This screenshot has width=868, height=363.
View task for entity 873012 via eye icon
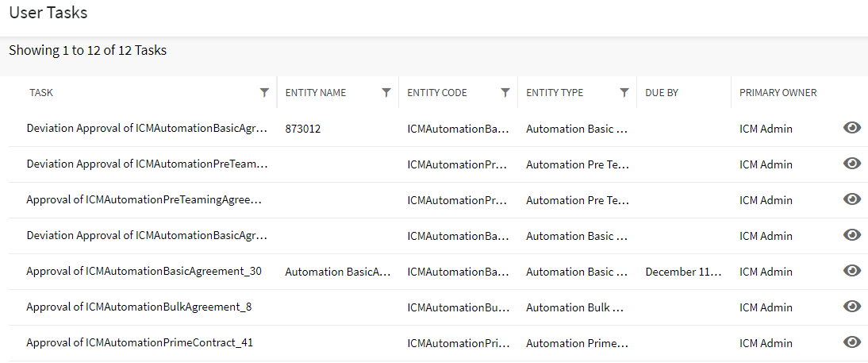tap(852, 128)
